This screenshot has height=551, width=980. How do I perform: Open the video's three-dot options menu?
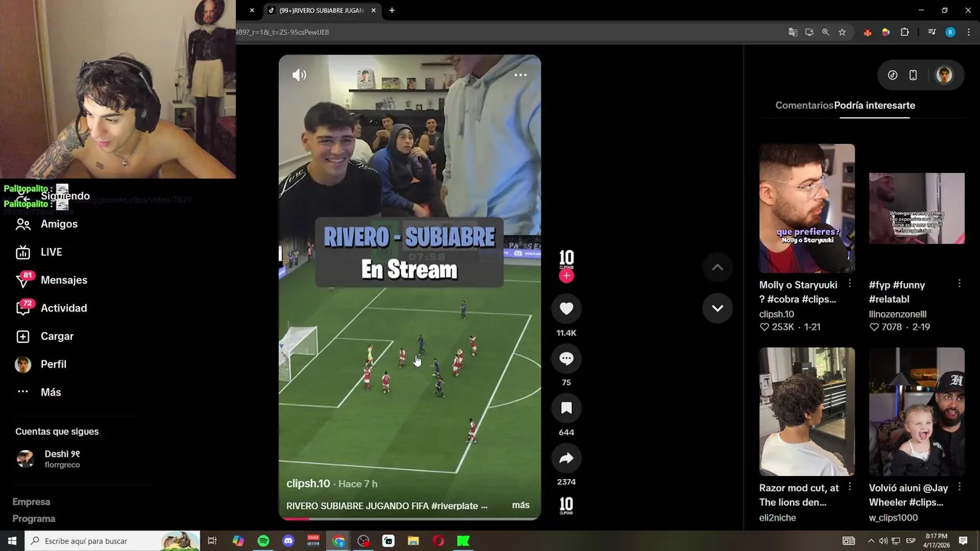(521, 75)
